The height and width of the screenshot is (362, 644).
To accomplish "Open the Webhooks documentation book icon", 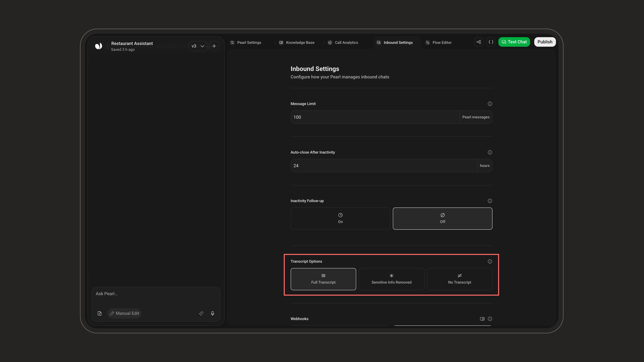I will (482, 319).
